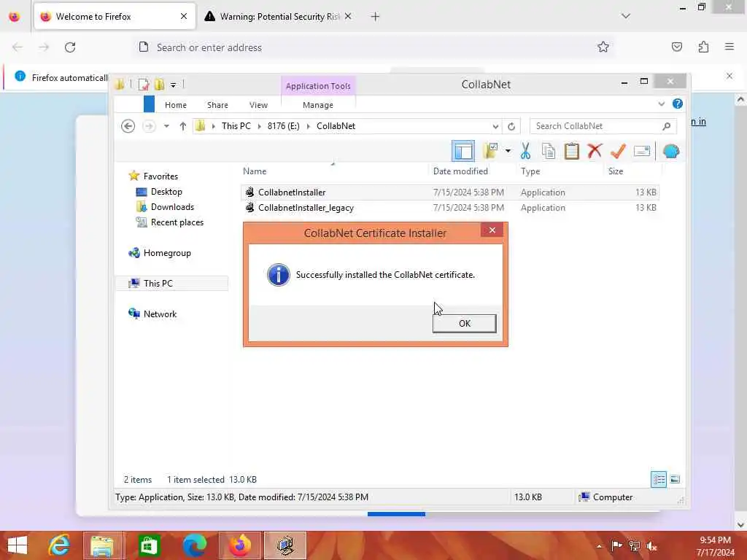Switch to details view in status bar
Viewport: 747px width, 560px height.
pyautogui.click(x=659, y=479)
